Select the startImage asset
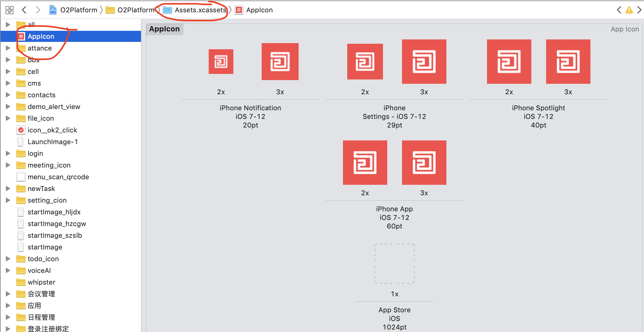 tap(71, 247)
